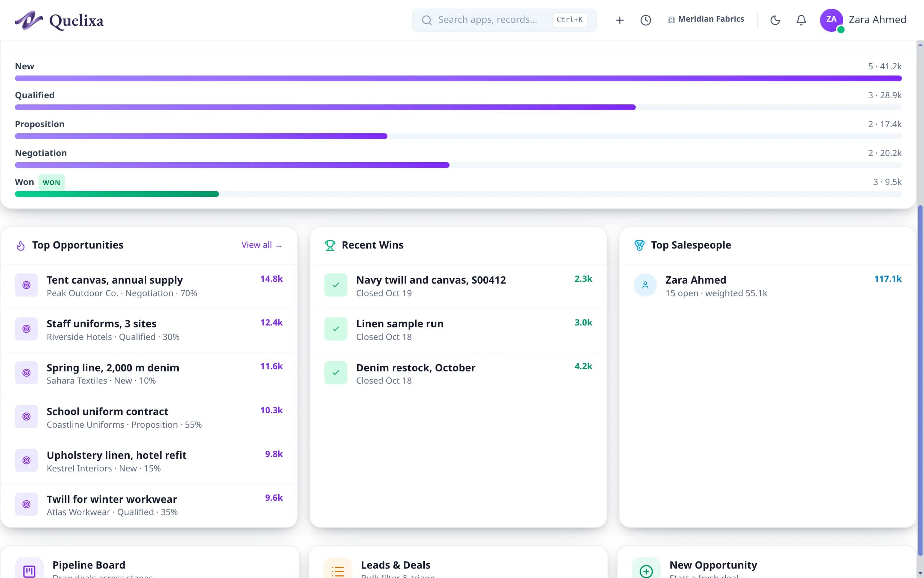Click the 'Peak Outdoor Co. · Negotiation · 70%' text
This screenshot has height=578, width=924.
[x=122, y=293]
